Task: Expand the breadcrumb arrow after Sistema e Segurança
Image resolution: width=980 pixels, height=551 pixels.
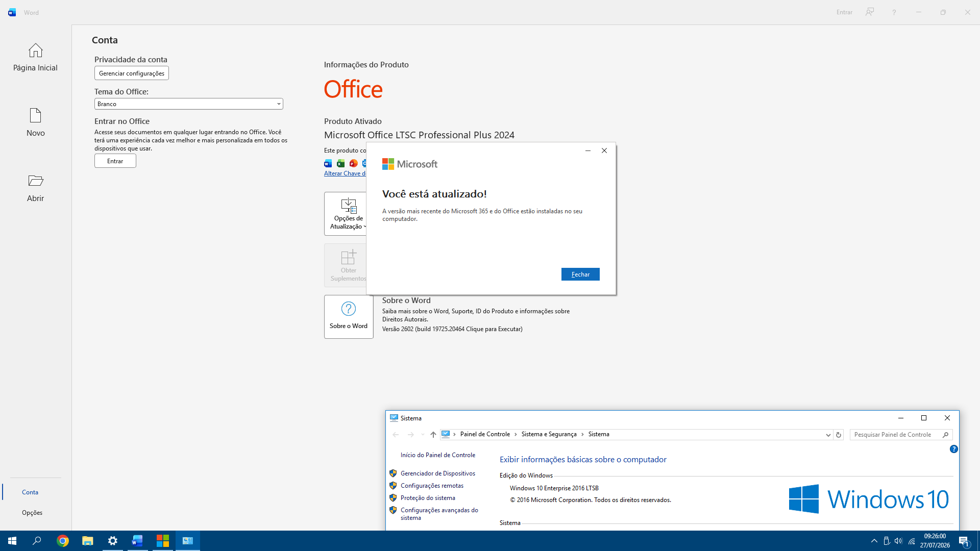Action: [582, 435]
